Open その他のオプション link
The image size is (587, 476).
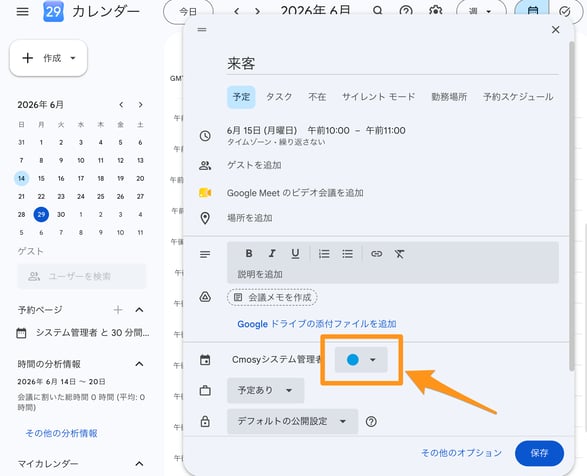pyautogui.click(x=461, y=453)
